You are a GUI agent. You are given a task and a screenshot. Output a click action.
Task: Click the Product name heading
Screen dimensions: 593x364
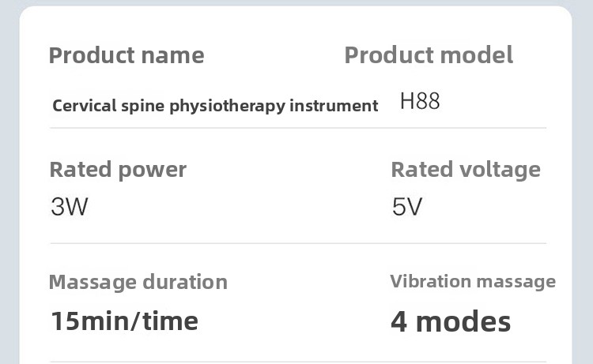[x=127, y=55]
